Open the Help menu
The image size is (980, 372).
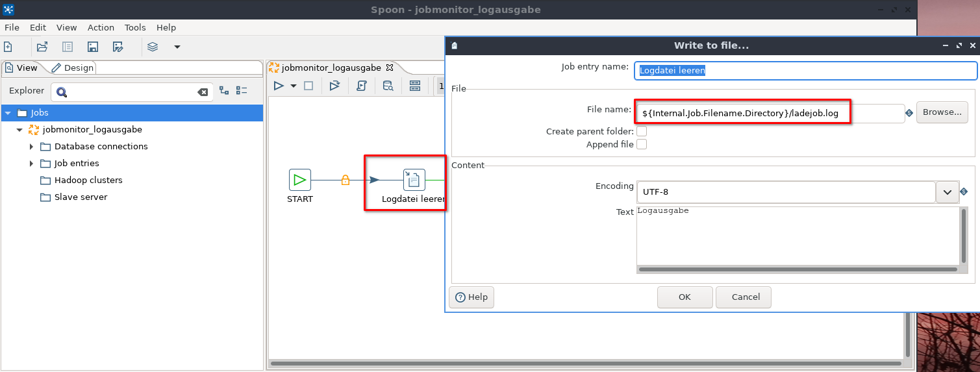point(166,27)
